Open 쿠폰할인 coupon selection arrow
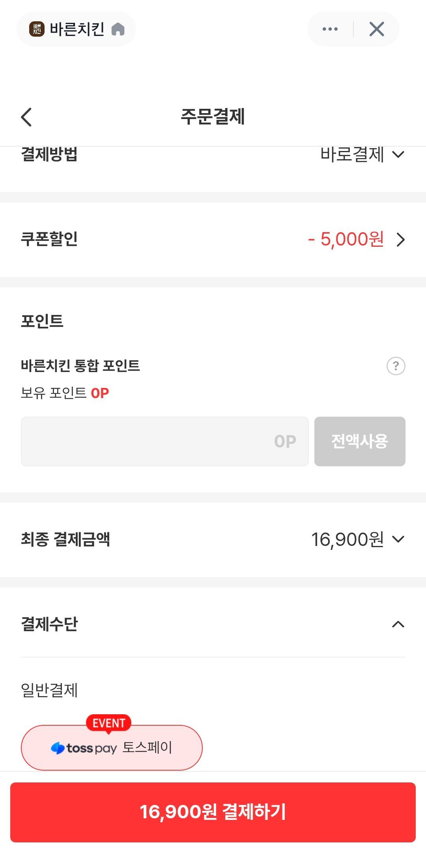Image resolution: width=426 pixels, height=868 pixels. click(x=400, y=239)
